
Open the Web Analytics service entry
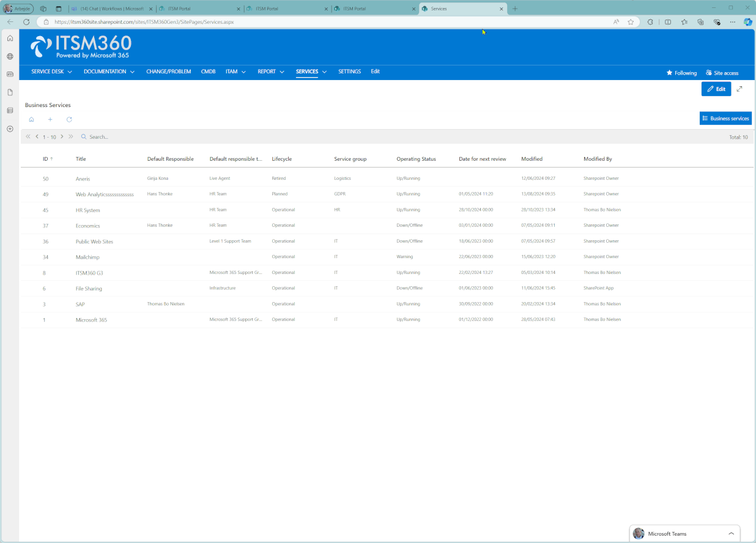(x=105, y=194)
